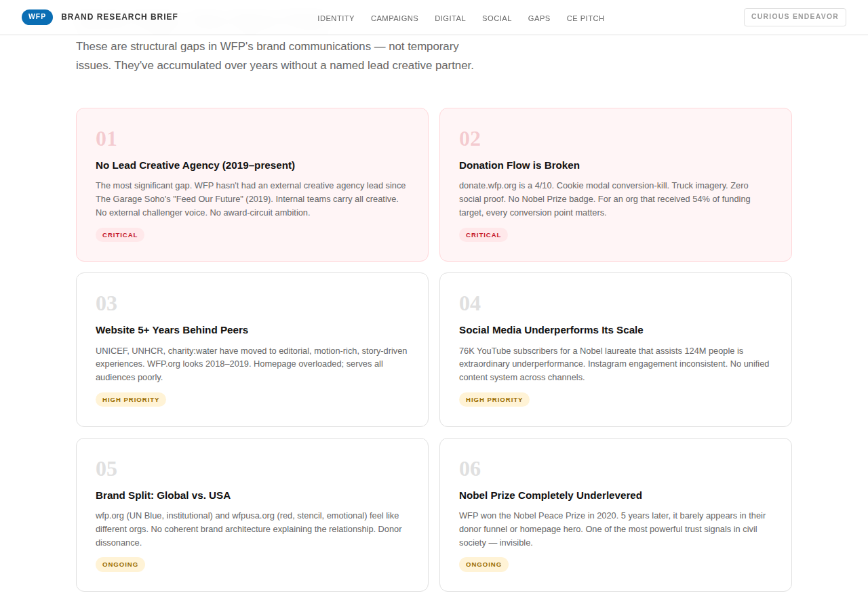This screenshot has width=868, height=610.
Task: Click HIGH PRIORITY badge on Website card
Action: 131,400
